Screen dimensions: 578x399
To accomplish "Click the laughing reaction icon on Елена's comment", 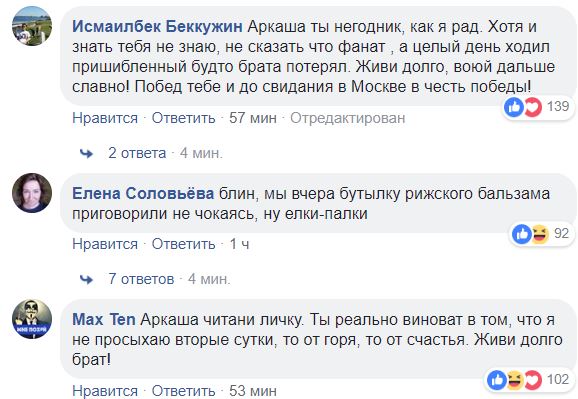I will click(540, 234).
